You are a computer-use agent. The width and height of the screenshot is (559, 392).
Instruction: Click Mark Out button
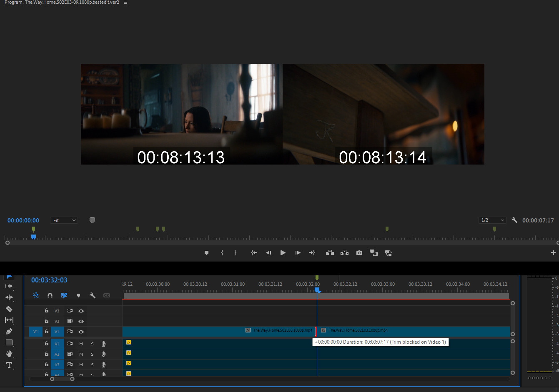(x=235, y=253)
